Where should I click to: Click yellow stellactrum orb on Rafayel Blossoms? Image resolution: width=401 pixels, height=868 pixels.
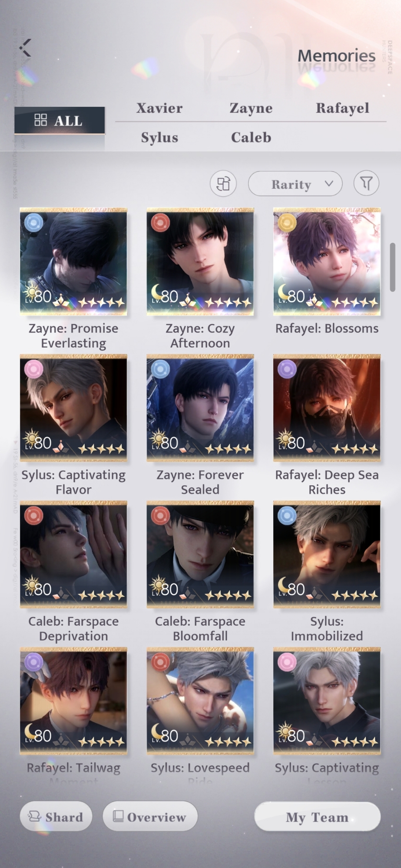pos(287,223)
